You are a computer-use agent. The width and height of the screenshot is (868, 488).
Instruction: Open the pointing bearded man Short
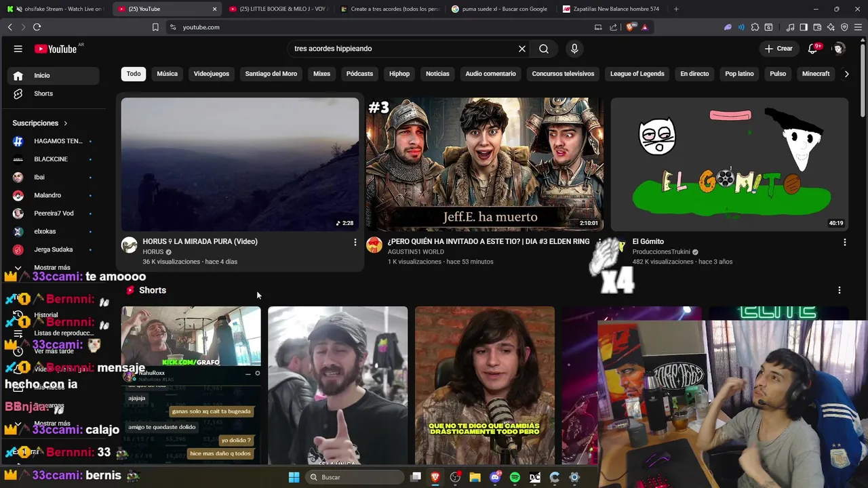coord(338,385)
